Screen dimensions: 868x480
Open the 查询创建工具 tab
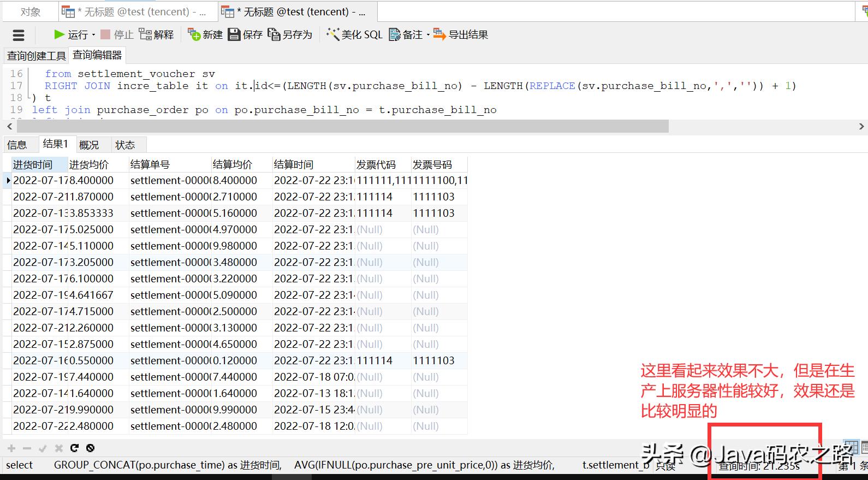[36, 56]
